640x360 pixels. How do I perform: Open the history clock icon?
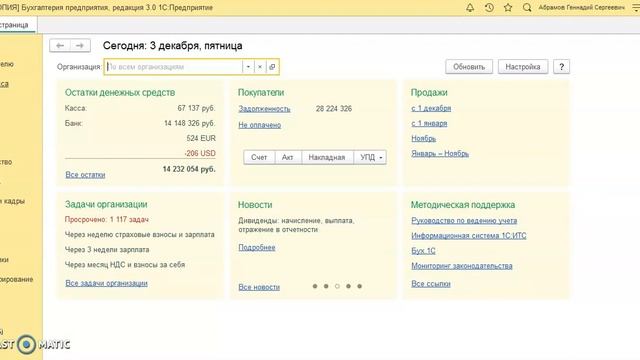(x=489, y=7)
